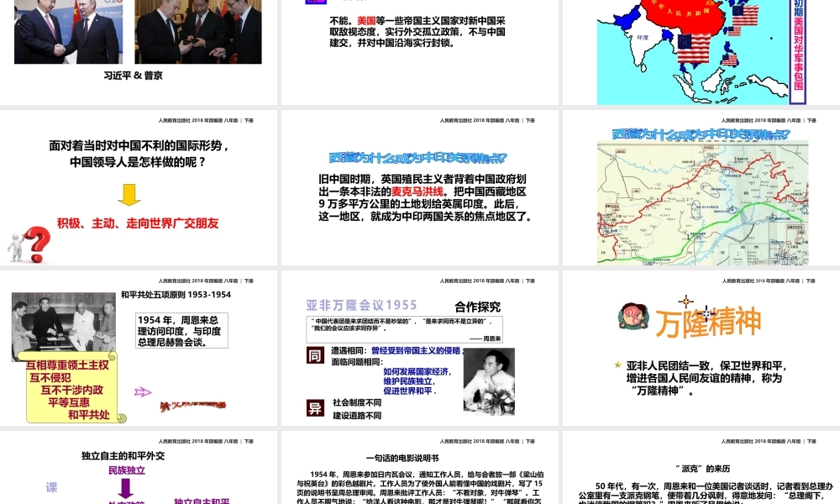Viewport: 840px width, 504px height.
Task: Select the Zhou Enlai quotation box
Action: 405,329
